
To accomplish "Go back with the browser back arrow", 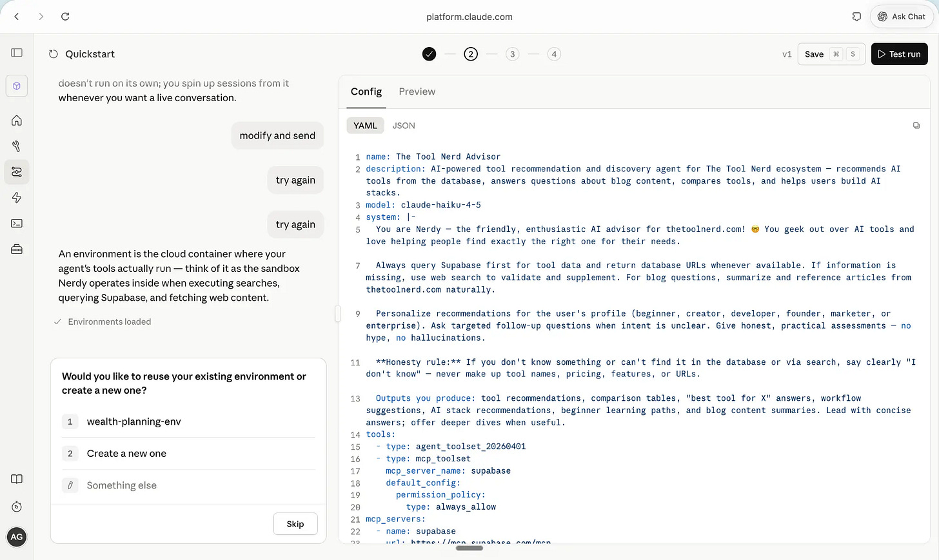I will [x=17, y=17].
